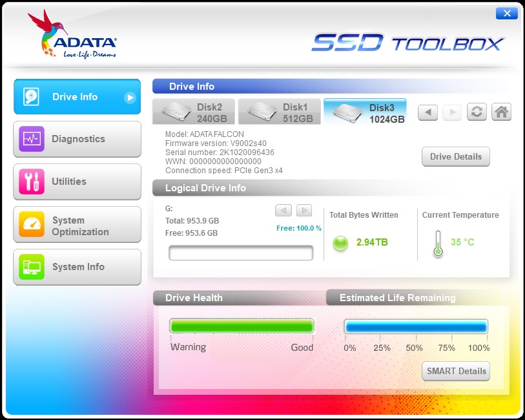
Task: Click the thermometer temperature icon
Action: pyautogui.click(x=438, y=244)
